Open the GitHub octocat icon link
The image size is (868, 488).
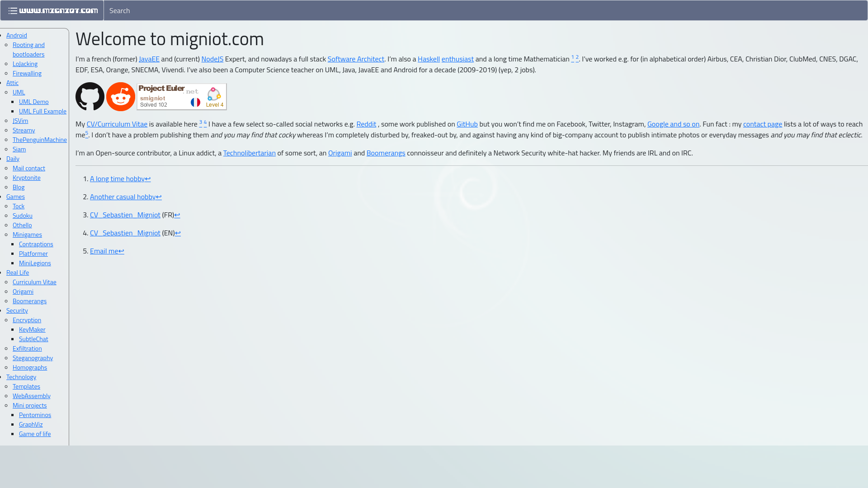(x=90, y=96)
